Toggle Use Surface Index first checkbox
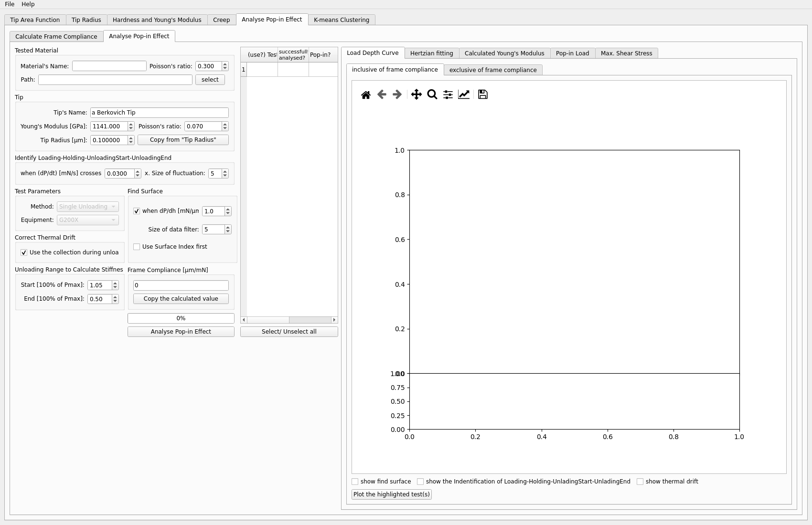 pos(137,247)
